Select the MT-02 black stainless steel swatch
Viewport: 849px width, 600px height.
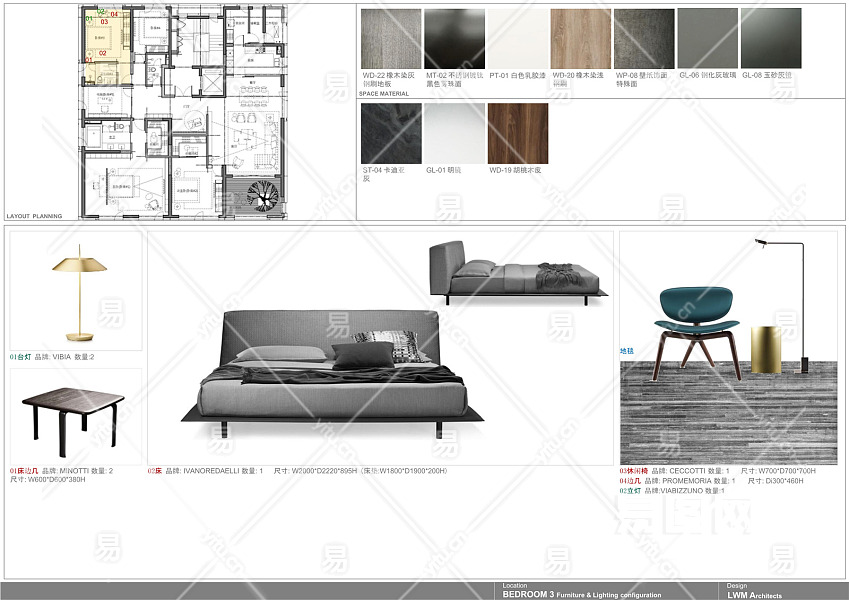click(x=454, y=38)
